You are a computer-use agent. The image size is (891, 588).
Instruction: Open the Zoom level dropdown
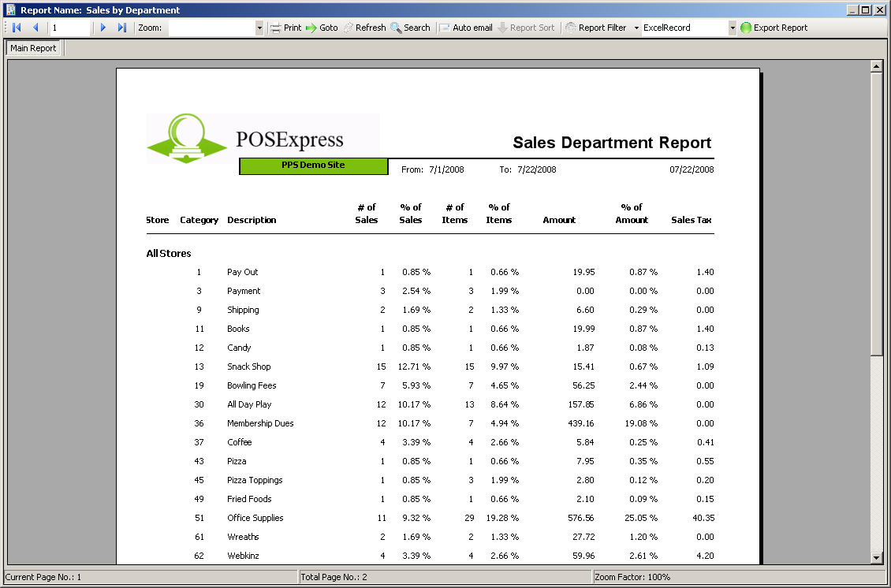click(259, 28)
